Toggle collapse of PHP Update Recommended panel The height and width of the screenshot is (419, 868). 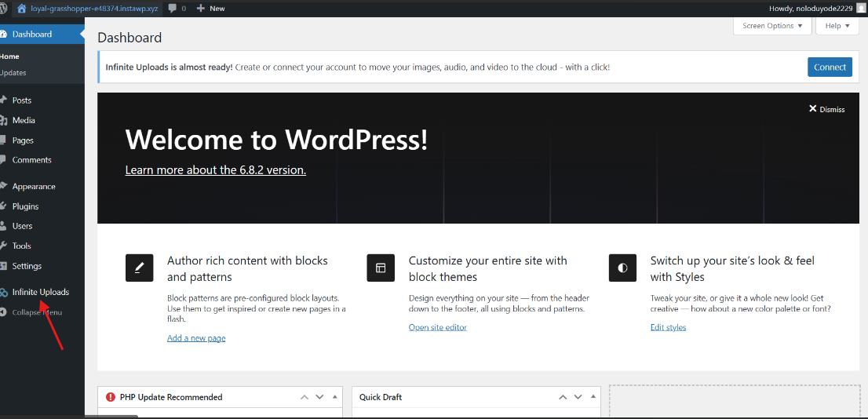pos(334,397)
